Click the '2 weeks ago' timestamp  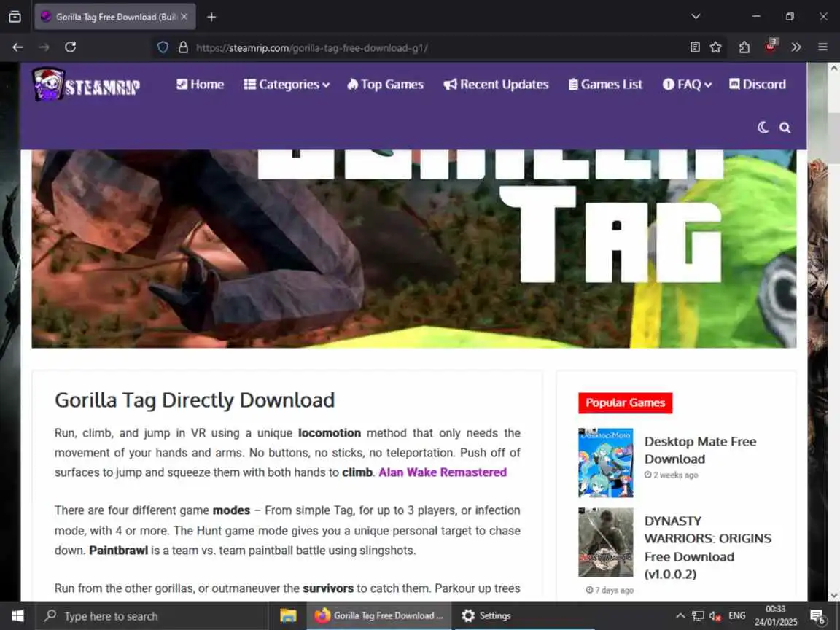coord(672,475)
